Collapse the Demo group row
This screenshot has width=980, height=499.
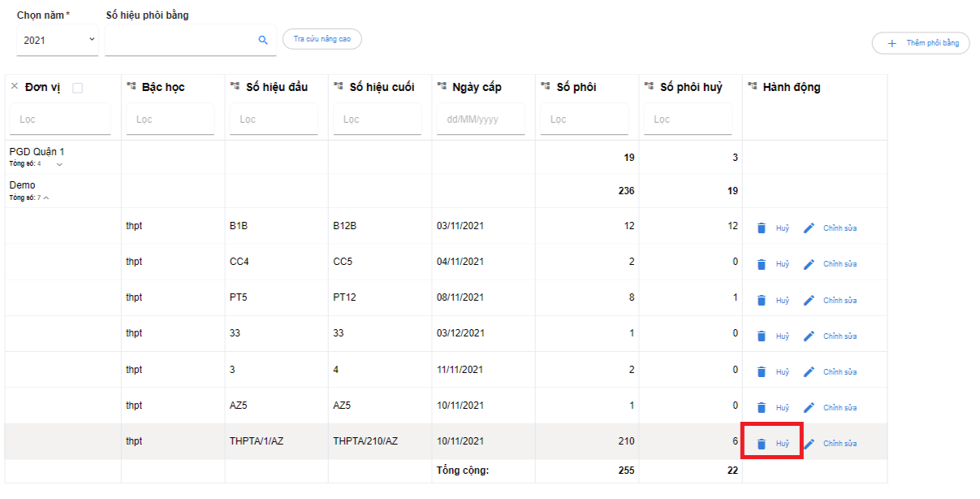(x=46, y=197)
